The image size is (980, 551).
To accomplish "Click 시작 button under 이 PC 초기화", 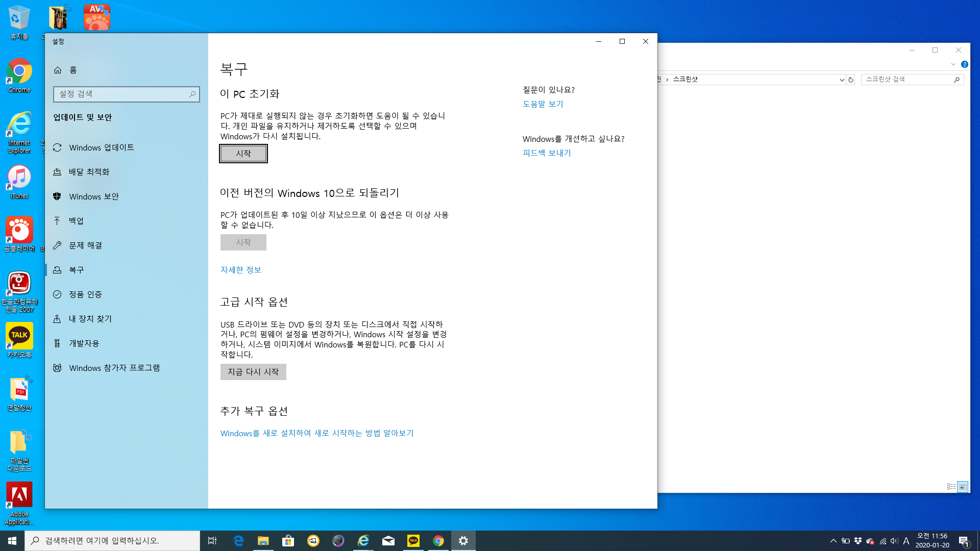I will (243, 154).
